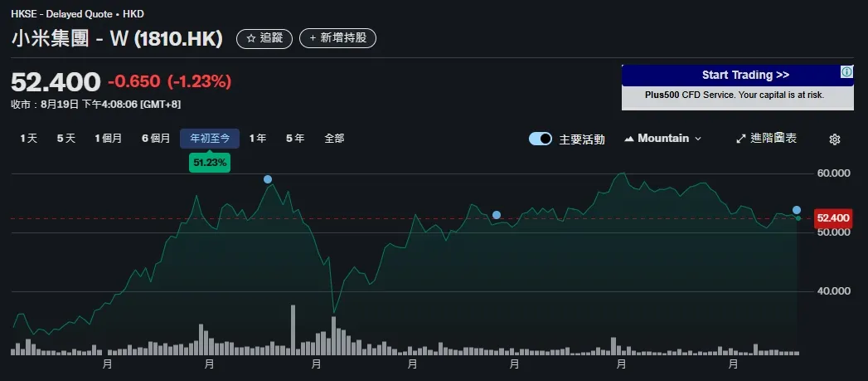
Task: Click the event marker at the first chart peak
Action: coord(268,179)
